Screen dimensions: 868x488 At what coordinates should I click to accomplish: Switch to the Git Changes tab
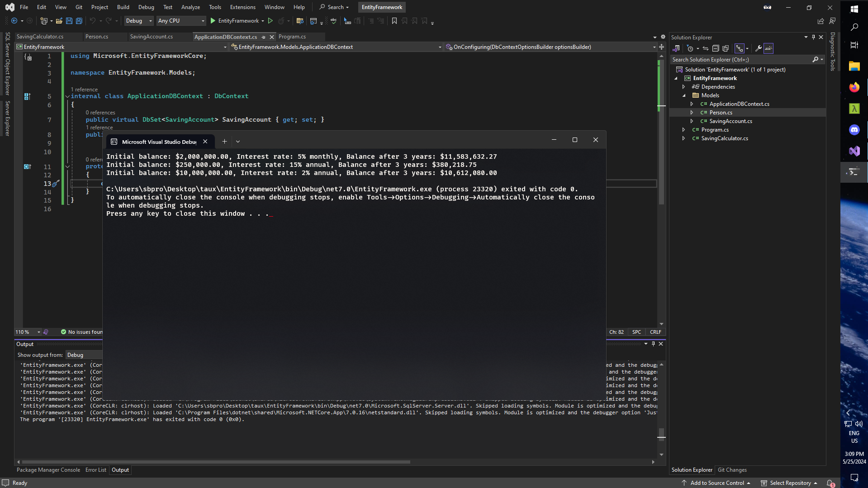[x=732, y=470]
